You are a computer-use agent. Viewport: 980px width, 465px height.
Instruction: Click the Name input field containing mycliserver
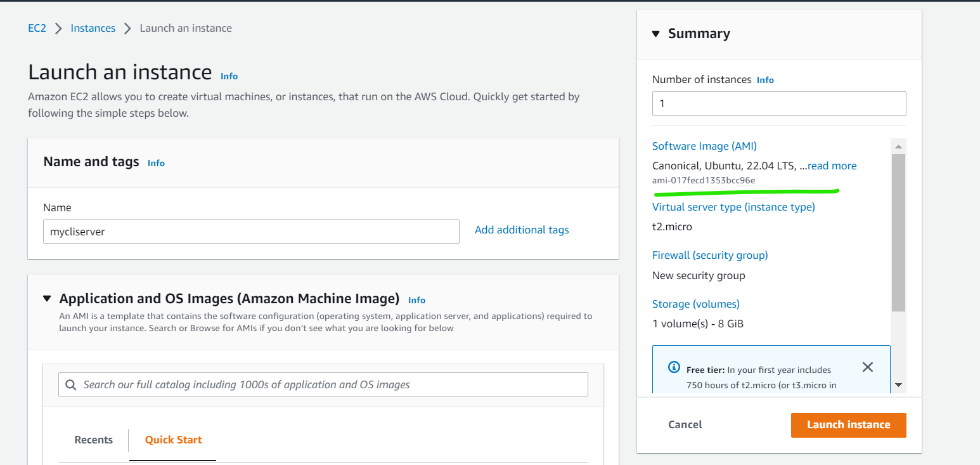click(251, 232)
